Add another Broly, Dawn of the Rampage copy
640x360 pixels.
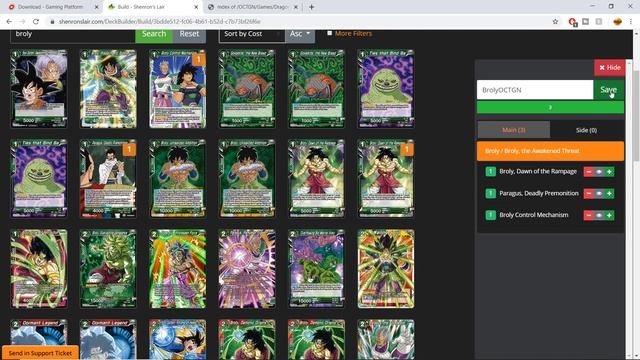pos(609,172)
